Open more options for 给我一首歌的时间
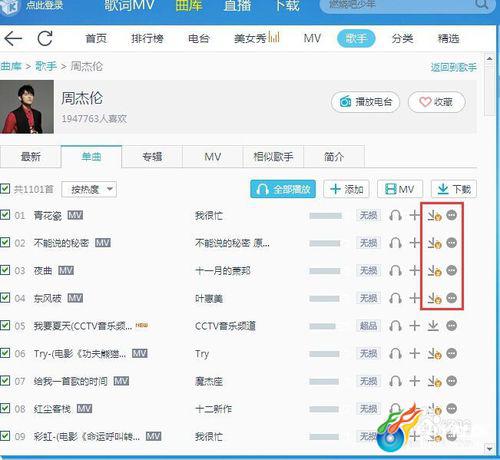The width and height of the screenshot is (500, 460). (452, 381)
